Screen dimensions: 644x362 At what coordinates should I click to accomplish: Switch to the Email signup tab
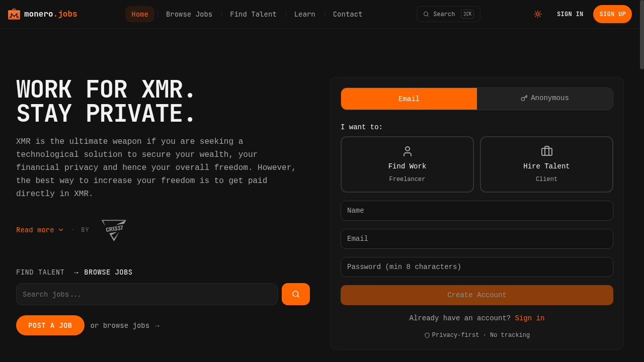tap(409, 99)
